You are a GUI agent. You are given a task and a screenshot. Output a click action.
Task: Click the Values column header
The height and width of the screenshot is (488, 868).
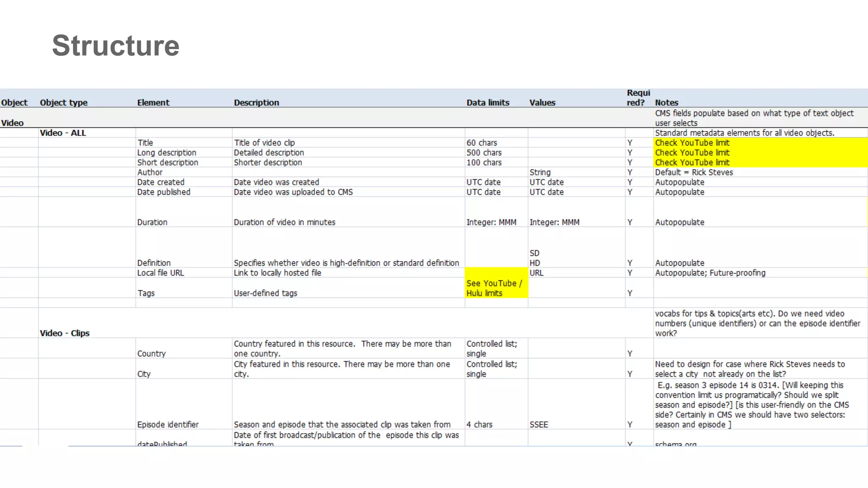(542, 103)
